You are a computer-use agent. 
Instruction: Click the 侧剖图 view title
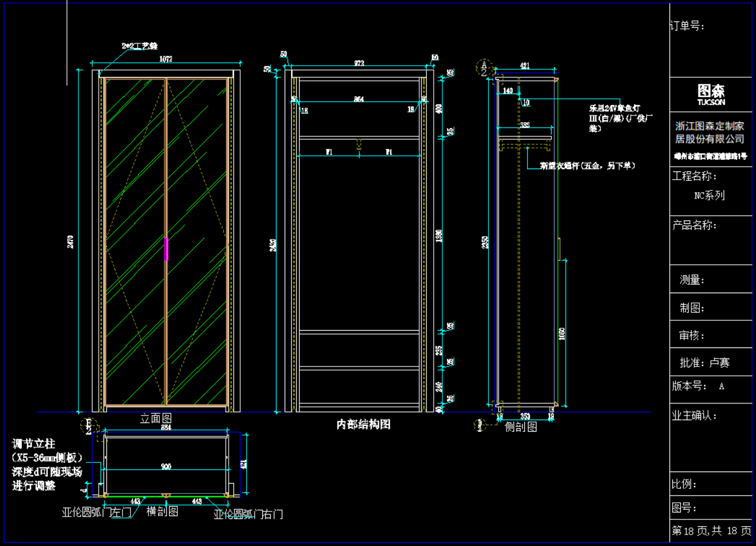click(x=521, y=427)
